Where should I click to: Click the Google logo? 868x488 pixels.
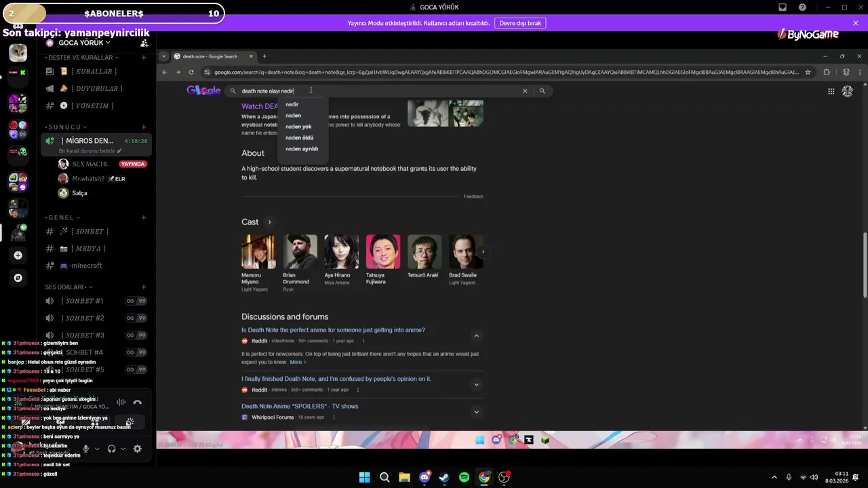point(204,91)
